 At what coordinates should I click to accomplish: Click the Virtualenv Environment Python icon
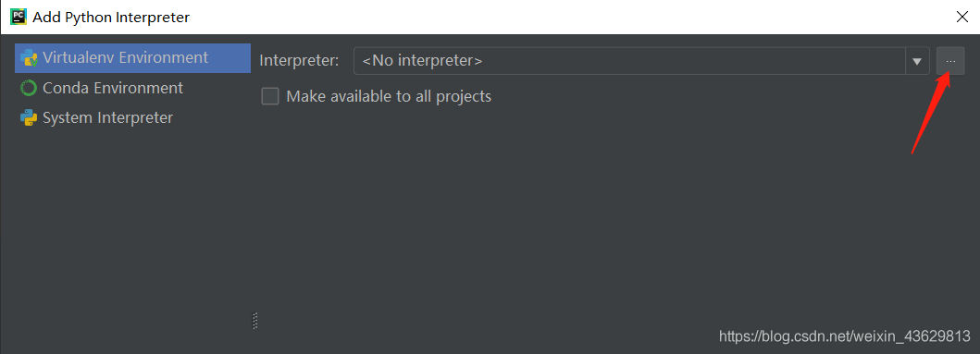click(x=29, y=58)
